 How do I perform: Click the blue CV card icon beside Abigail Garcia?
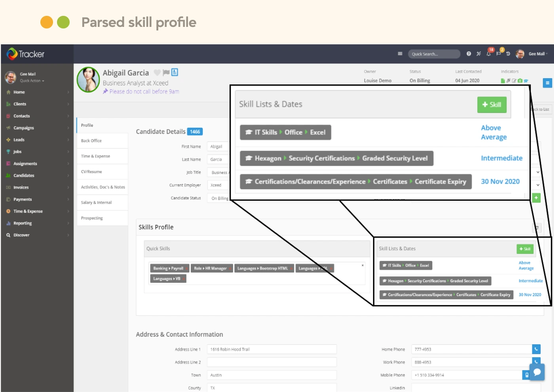(175, 72)
